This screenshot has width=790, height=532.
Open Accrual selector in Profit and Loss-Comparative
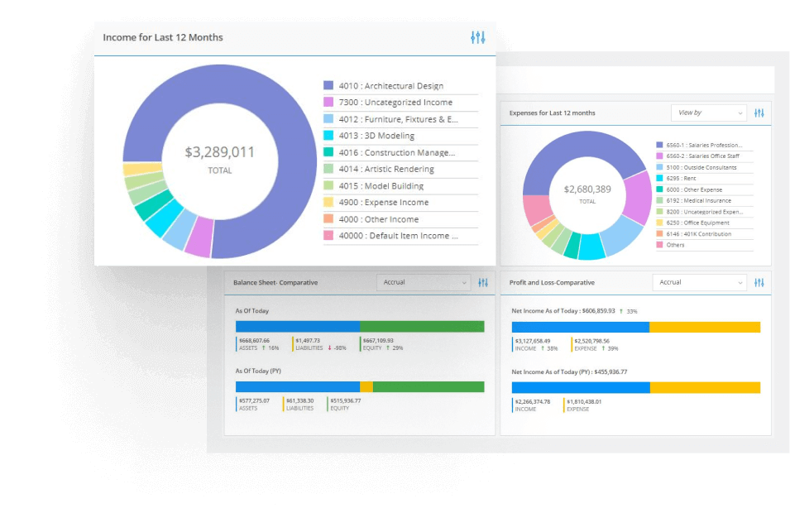click(x=699, y=282)
